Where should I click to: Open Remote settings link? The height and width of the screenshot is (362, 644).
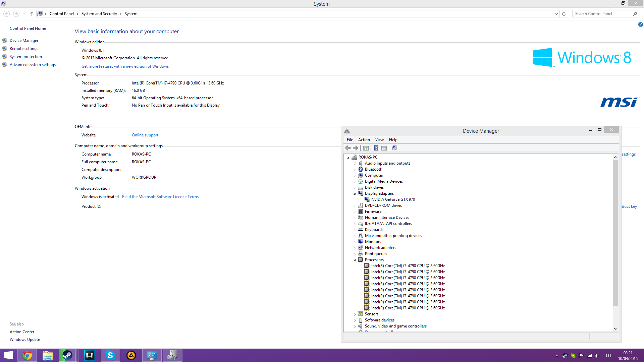(x=24, y=49)
